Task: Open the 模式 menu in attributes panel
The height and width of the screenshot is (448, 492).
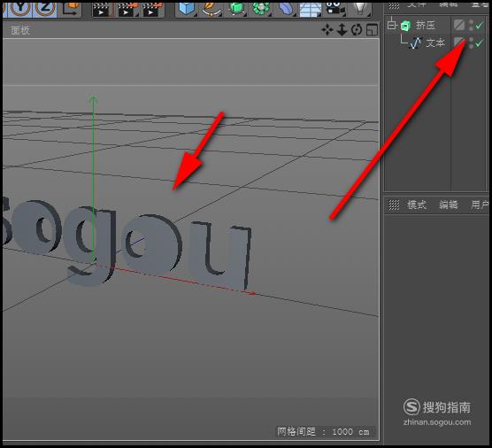Action: point(417,205)
